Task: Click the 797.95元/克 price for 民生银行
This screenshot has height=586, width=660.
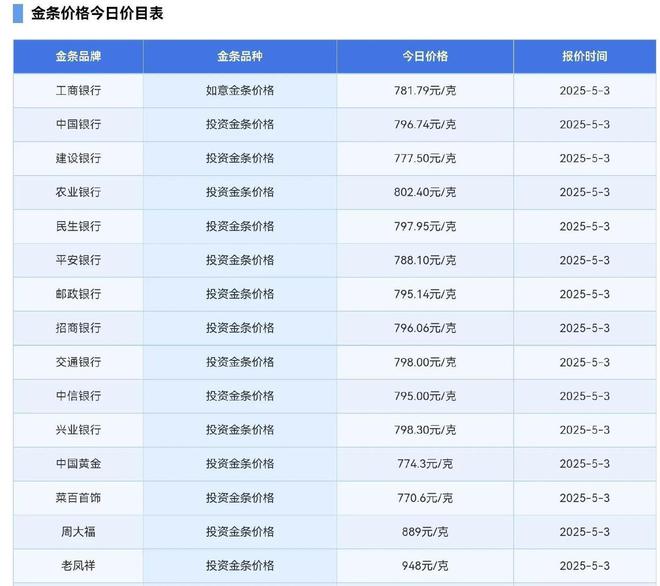Action: coord(425,226)
